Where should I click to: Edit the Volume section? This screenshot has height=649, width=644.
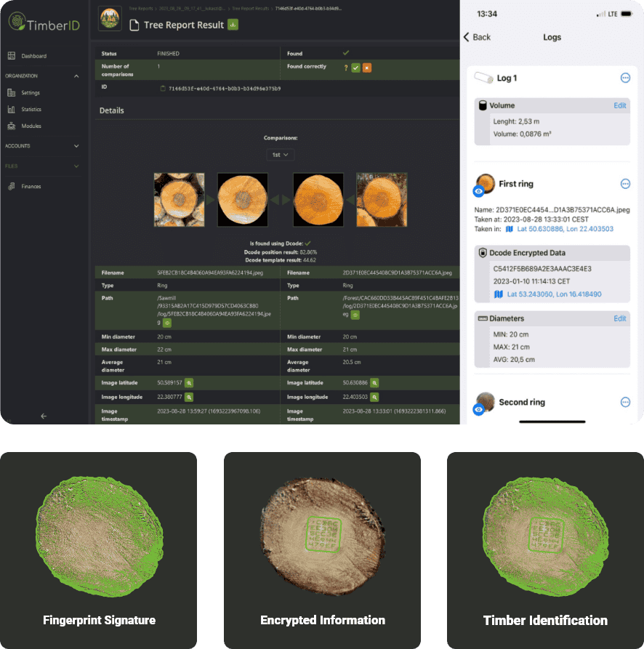point(619,105)
